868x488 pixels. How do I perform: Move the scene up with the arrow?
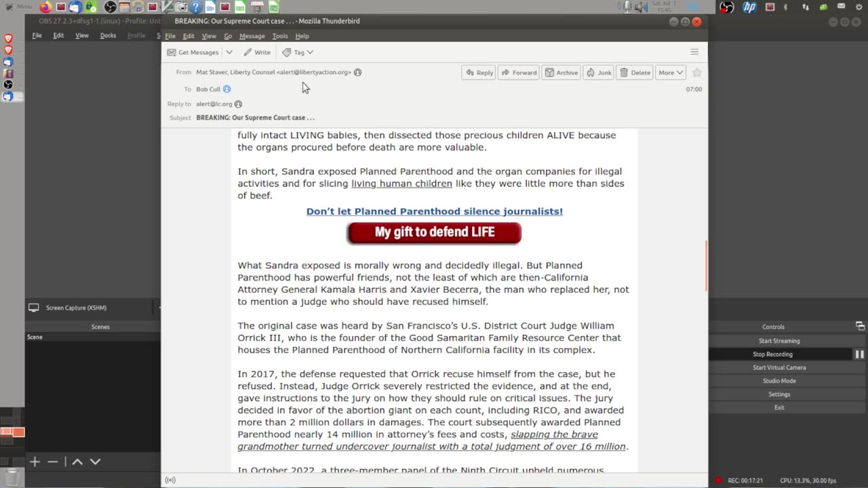(x=77, y=462)
